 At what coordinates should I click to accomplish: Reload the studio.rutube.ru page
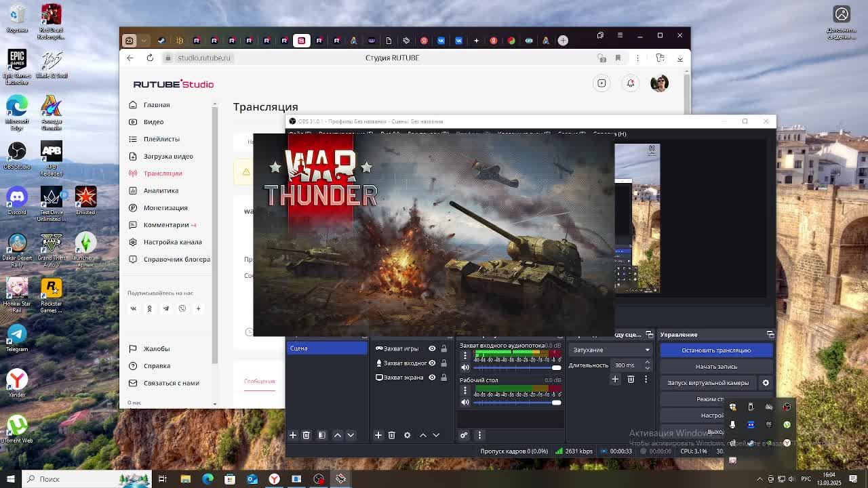click(x=150, y=58)
